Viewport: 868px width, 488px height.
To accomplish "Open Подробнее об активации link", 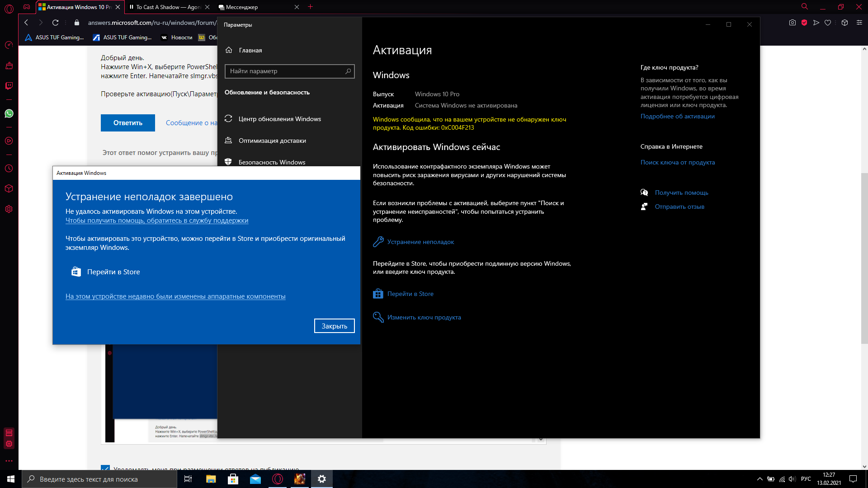I will 677,116.
